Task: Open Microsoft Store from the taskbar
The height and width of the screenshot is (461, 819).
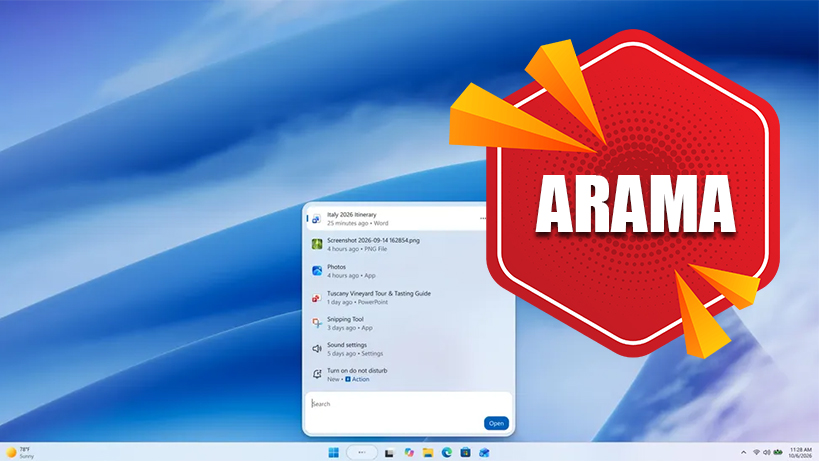Action: pos(465,453)
